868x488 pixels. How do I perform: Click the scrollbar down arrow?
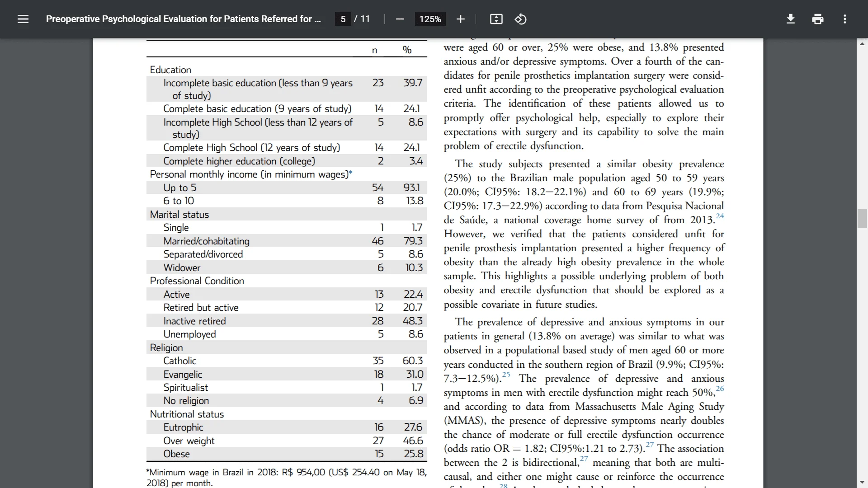click(862, 483)
